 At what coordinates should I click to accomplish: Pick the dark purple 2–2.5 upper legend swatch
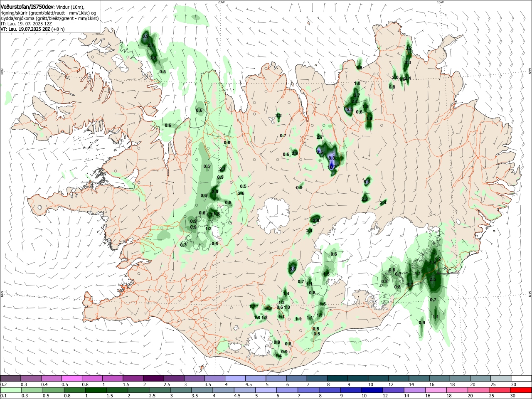coord(153,379)
